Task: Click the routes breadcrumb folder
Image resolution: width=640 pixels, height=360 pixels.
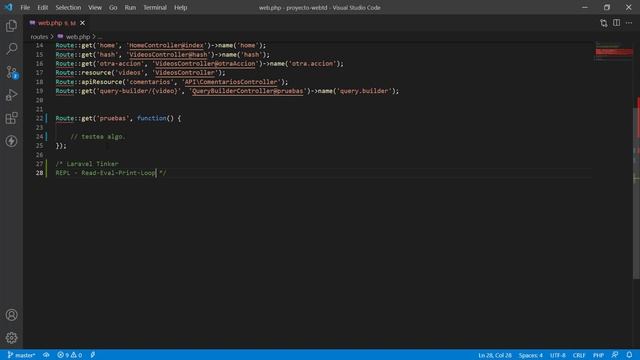Action: (x=39, y=37)
